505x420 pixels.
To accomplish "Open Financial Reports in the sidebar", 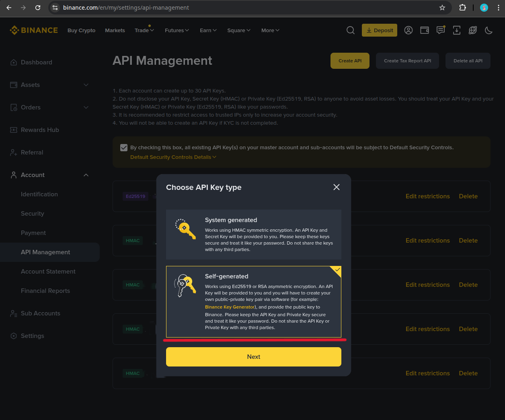I will pos(45,291).
